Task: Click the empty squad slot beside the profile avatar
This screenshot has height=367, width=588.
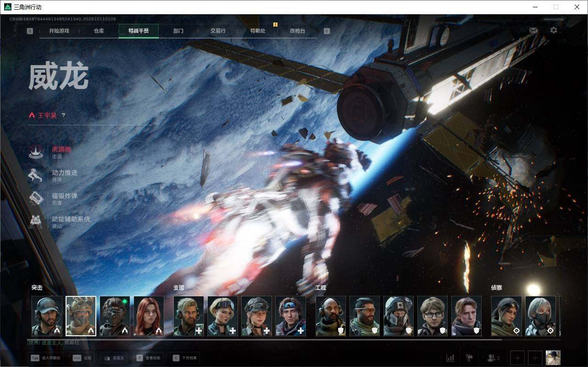Action: 535,358
